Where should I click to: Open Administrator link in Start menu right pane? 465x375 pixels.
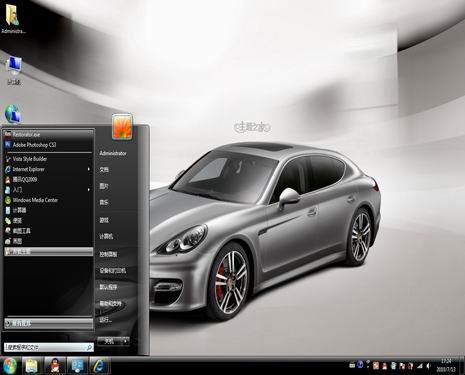(x=113, y=153)
